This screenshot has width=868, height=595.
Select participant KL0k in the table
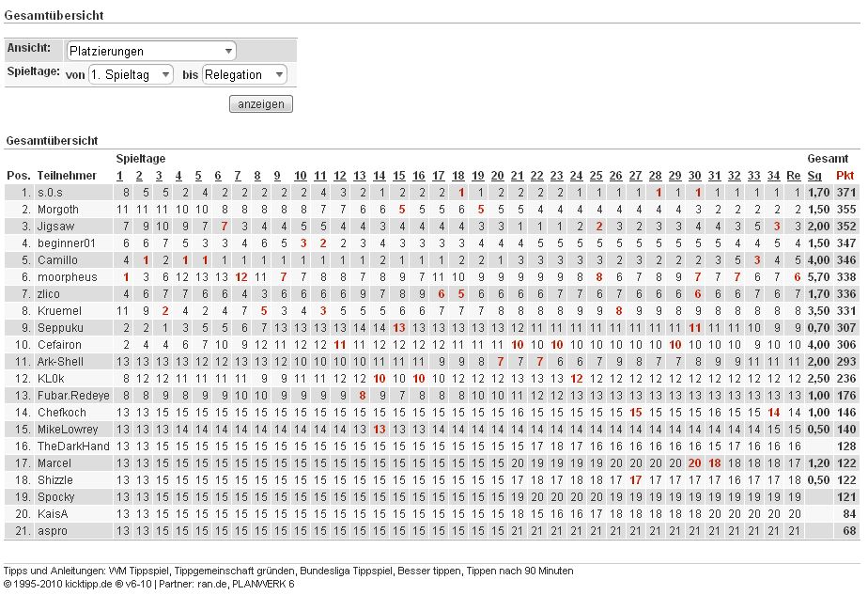tap(51, 379)
